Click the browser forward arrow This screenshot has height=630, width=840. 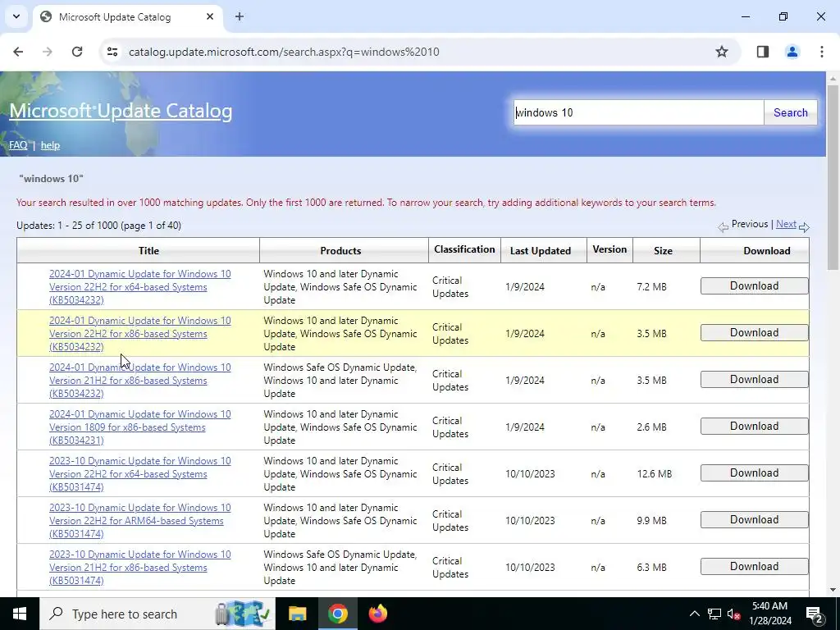tap(48, 52)
